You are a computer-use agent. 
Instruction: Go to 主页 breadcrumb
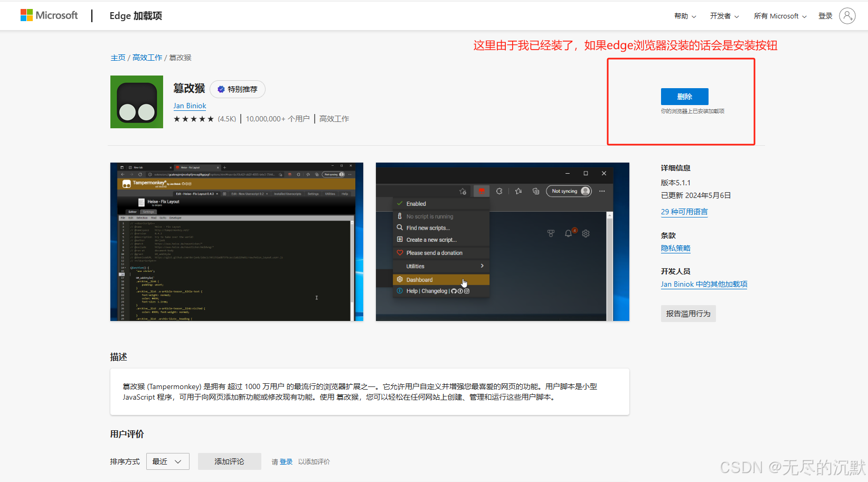tap(118, 58)
